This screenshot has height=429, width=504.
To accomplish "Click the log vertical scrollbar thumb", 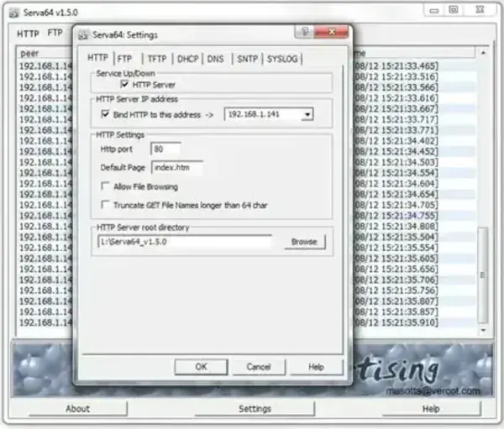I will pyautogui.click(x=483, y=275).
